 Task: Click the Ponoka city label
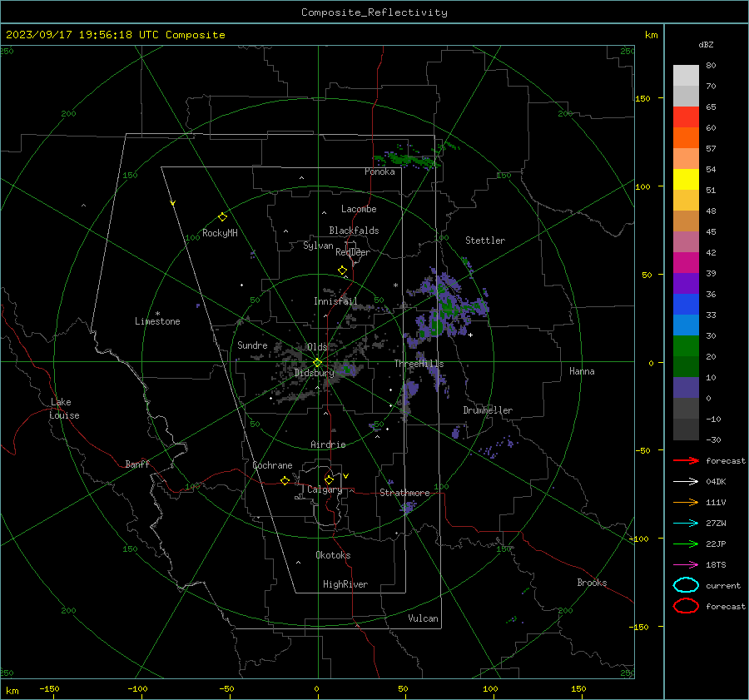click(379, 171)
